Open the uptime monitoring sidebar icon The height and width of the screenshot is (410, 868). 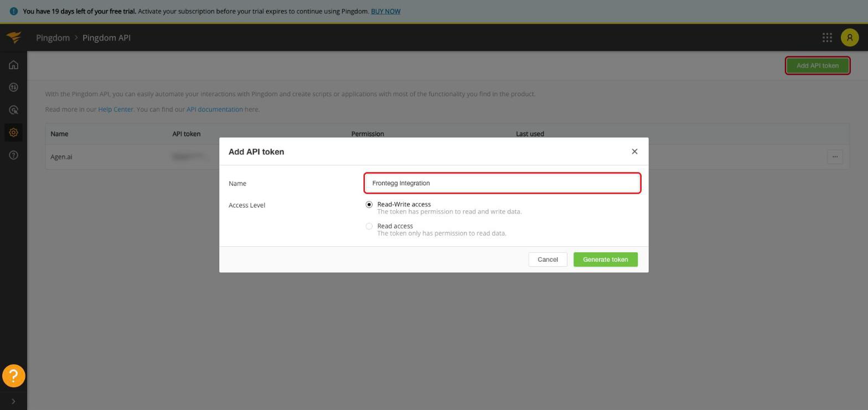(13, 87)
